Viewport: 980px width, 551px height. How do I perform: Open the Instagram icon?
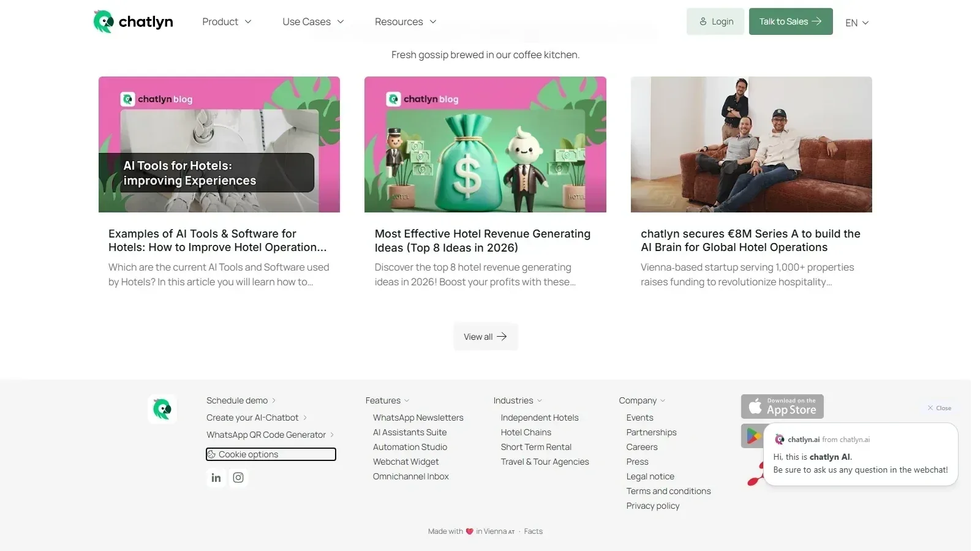(x=238, y=478)
